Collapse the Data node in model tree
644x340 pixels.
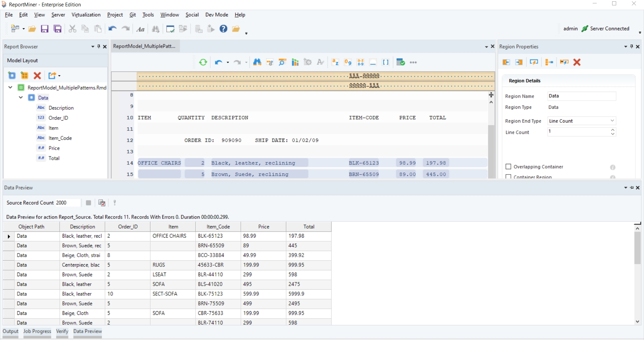click(21, 98)
